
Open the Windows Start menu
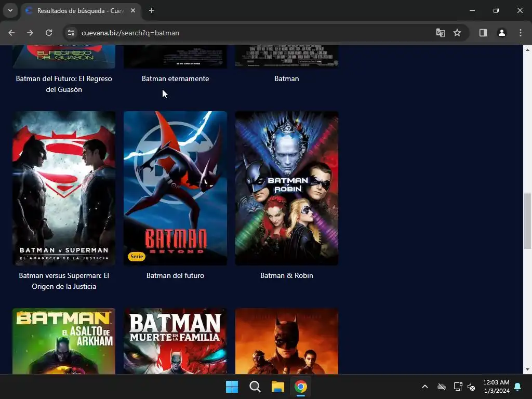tap(232, 387)
